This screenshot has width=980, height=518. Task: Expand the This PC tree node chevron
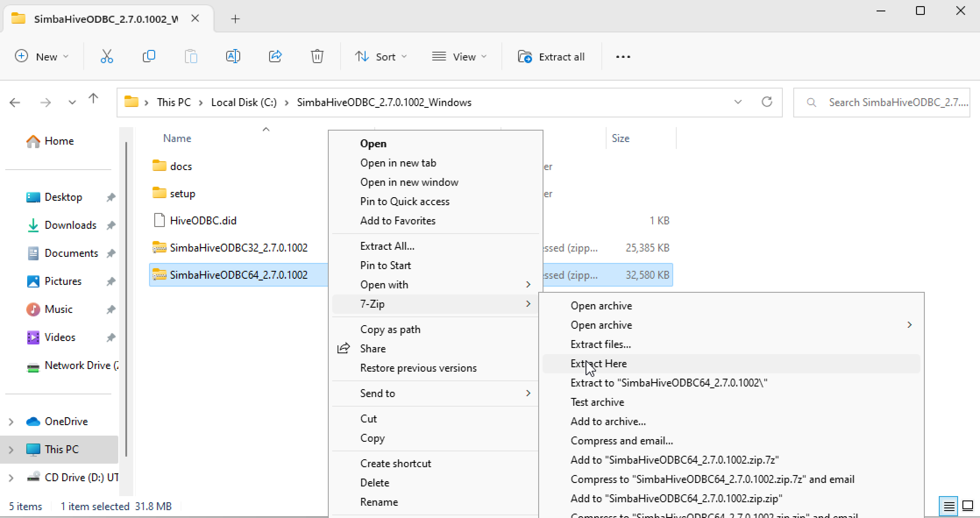coord(11,450)
